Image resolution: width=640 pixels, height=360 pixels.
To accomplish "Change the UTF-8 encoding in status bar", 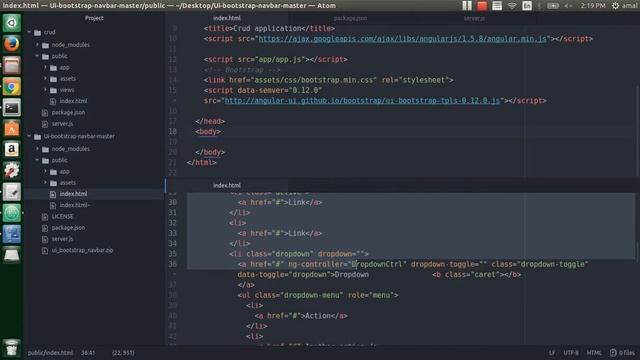I will 571,353.
